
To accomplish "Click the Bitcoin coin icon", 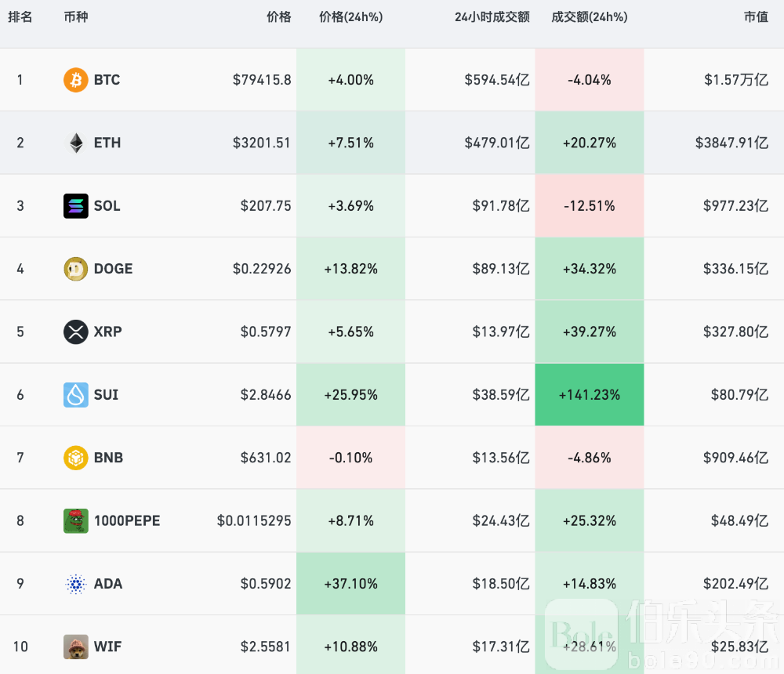I will click(x=76, y=80).
